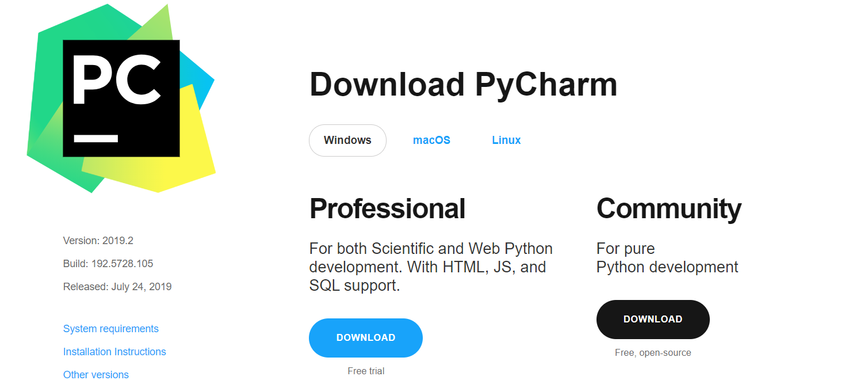The image size is (868, 380).
Task: View Other versions of PyCharm
Action: (95, 374)
